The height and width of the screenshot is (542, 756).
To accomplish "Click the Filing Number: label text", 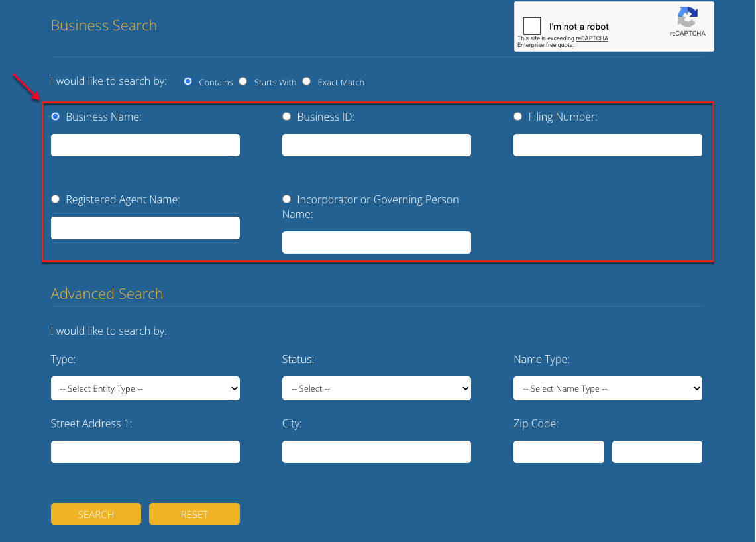I will (563, 117).
